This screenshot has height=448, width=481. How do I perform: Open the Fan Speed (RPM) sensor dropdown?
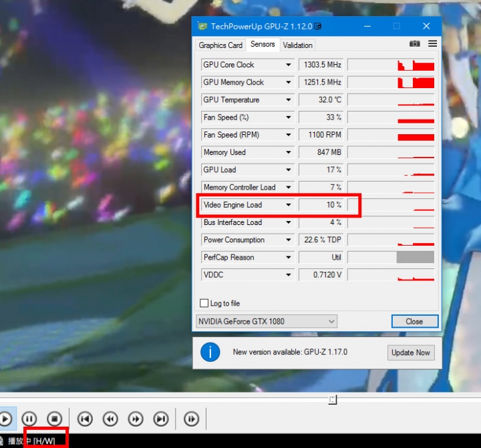[x=289, y=135]
